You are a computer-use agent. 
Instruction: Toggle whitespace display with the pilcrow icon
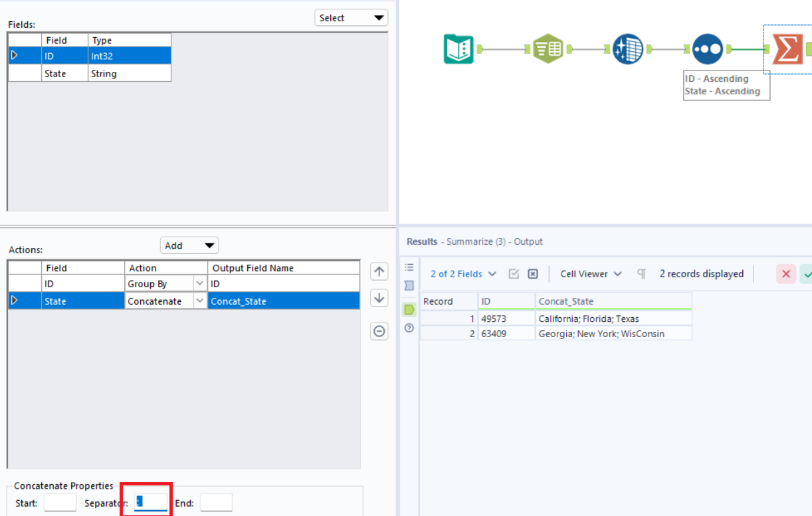tap(641, 273)
